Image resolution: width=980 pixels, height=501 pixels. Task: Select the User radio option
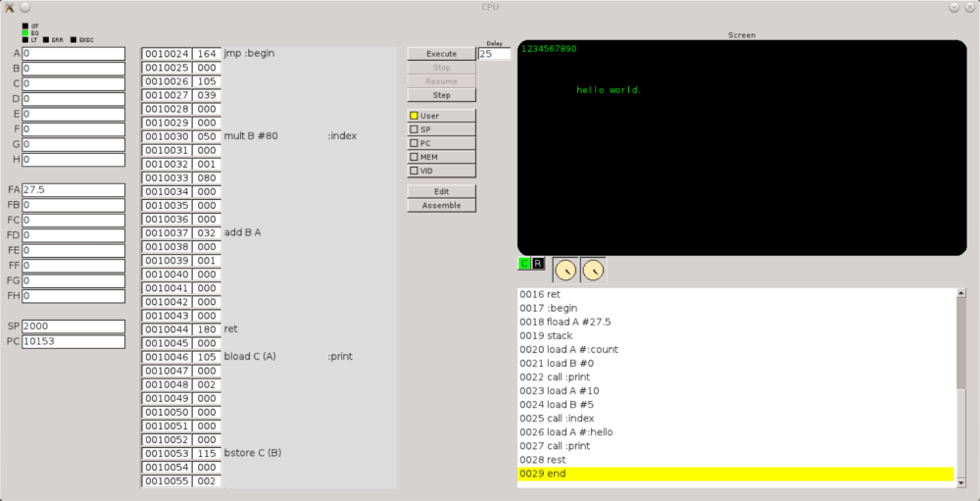[442, 116]
